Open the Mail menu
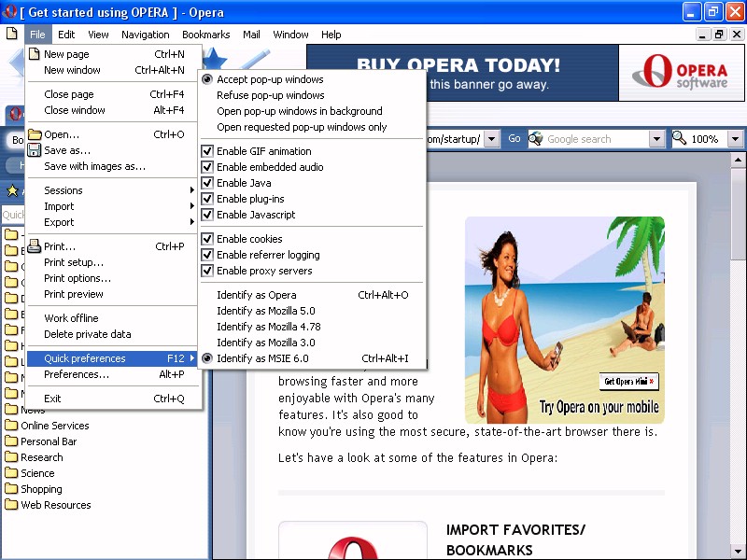 [x=251, y=35]
